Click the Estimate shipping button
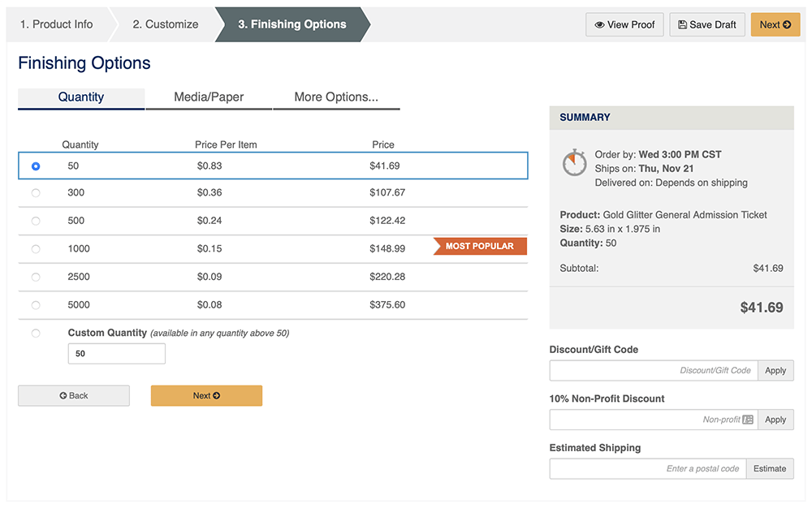 pyautogui.click(x=770, y=469)
